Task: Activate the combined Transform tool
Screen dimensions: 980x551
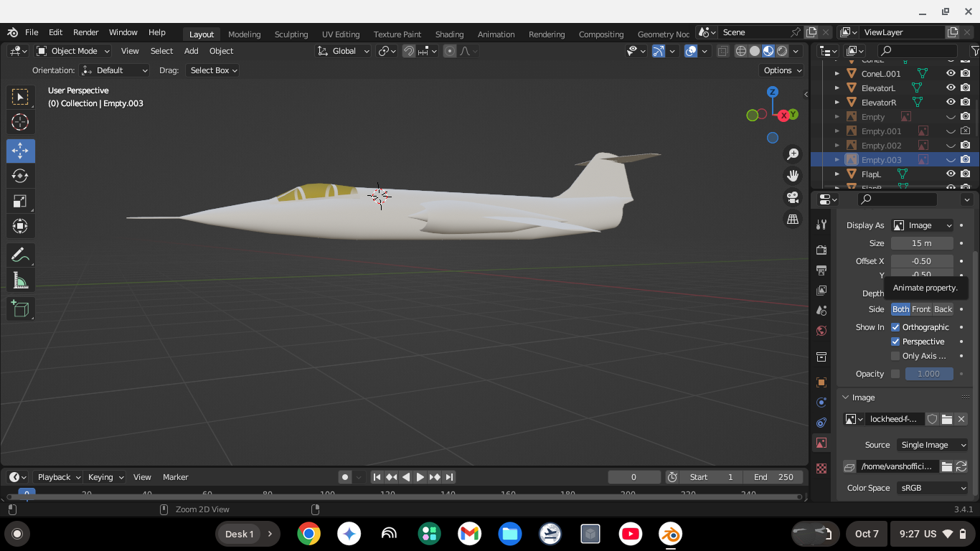Action: (x=20, y=227)
